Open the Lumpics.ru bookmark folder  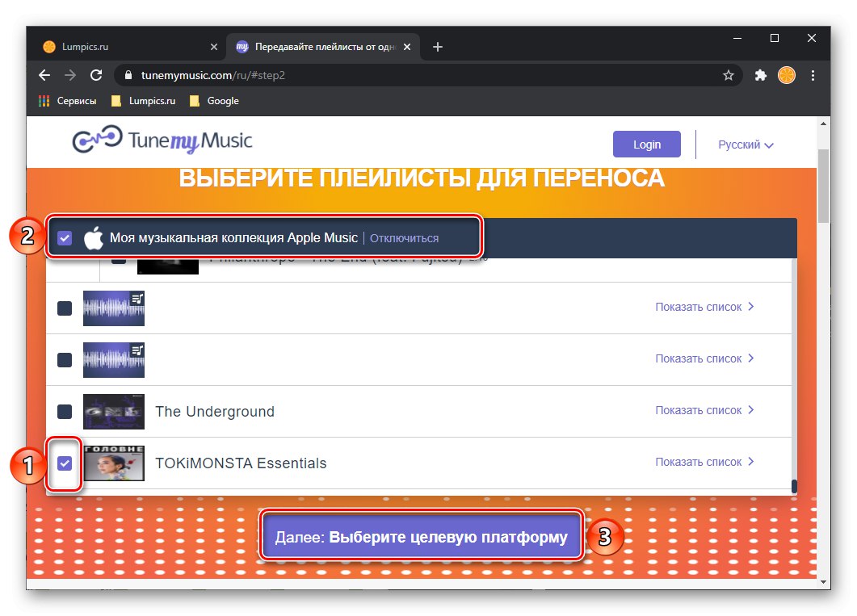coord(143,101)
